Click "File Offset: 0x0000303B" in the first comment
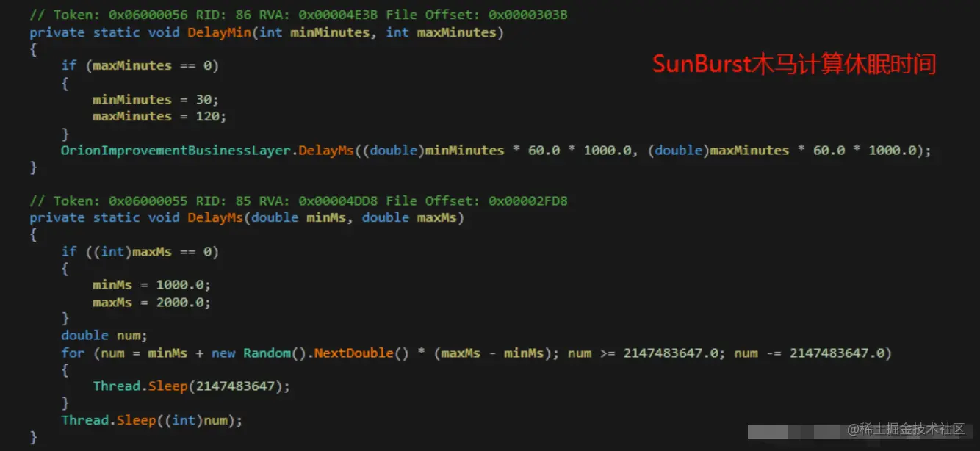 click(x=475, y=15)
